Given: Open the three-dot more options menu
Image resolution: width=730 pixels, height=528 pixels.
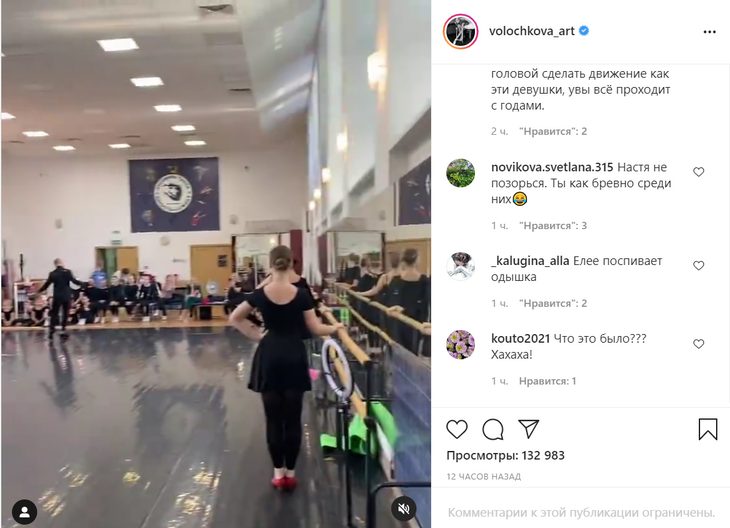Looking at the screenshot, I should [709, 32].
